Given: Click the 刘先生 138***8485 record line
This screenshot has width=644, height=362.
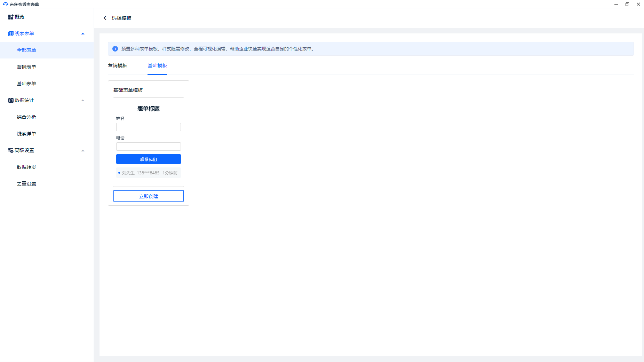Looking at the screenshot, I should coord(149,173).
